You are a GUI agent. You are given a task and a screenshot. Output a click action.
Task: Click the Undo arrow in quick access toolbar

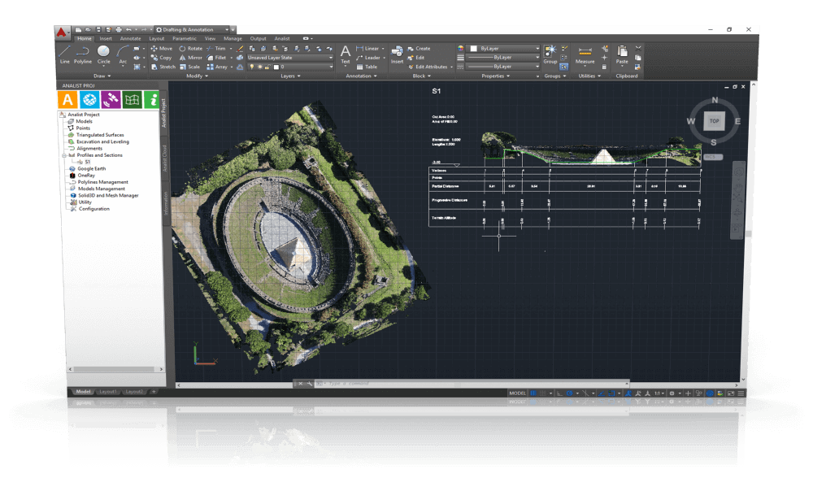(x=128, y=29)
